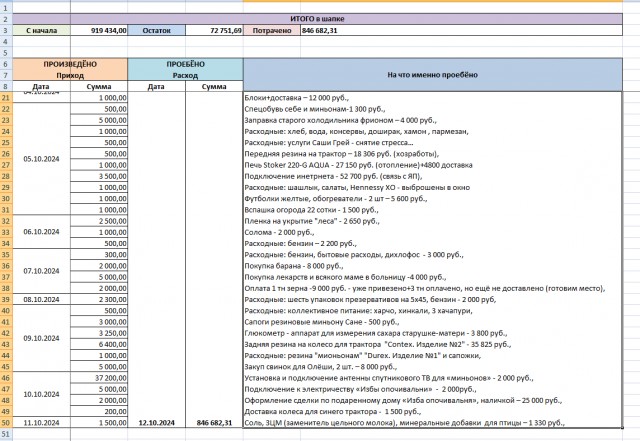Click the 'Покупка лекарств' cell

tap(433, 277)
